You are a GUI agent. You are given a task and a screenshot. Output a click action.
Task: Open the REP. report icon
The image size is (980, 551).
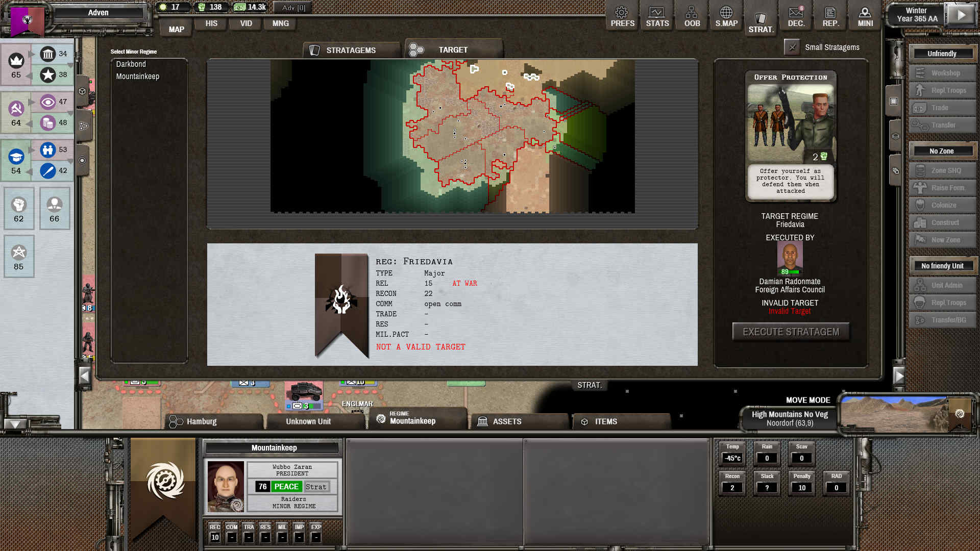tap(830, 16)
